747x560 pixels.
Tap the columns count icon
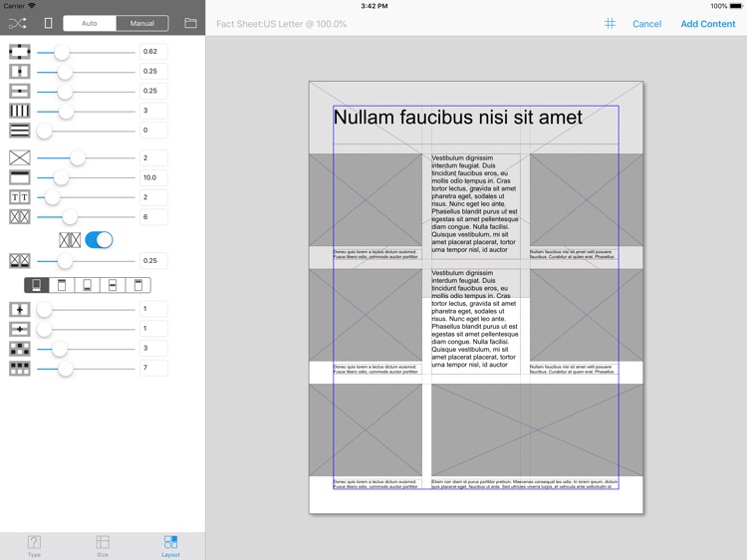(20, 111)
